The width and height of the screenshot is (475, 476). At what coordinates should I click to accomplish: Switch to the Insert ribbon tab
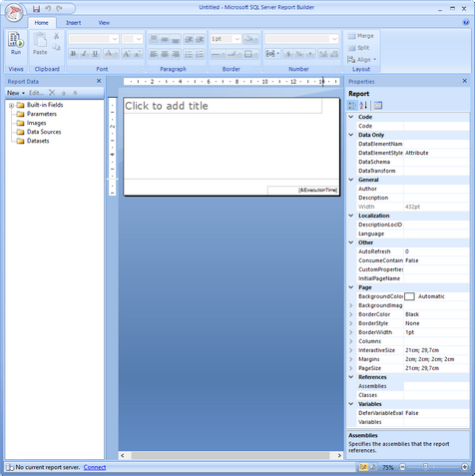[x=73, y=23]
